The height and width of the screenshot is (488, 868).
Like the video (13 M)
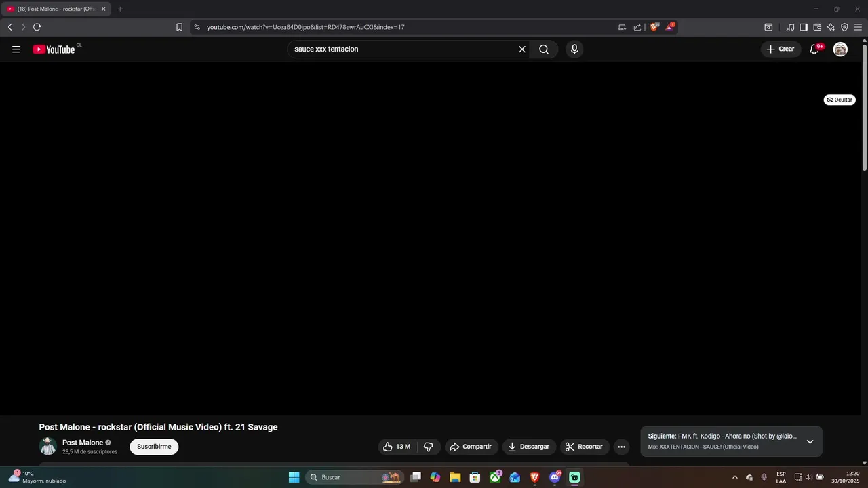pyautogui.click(x=397, y=447)
